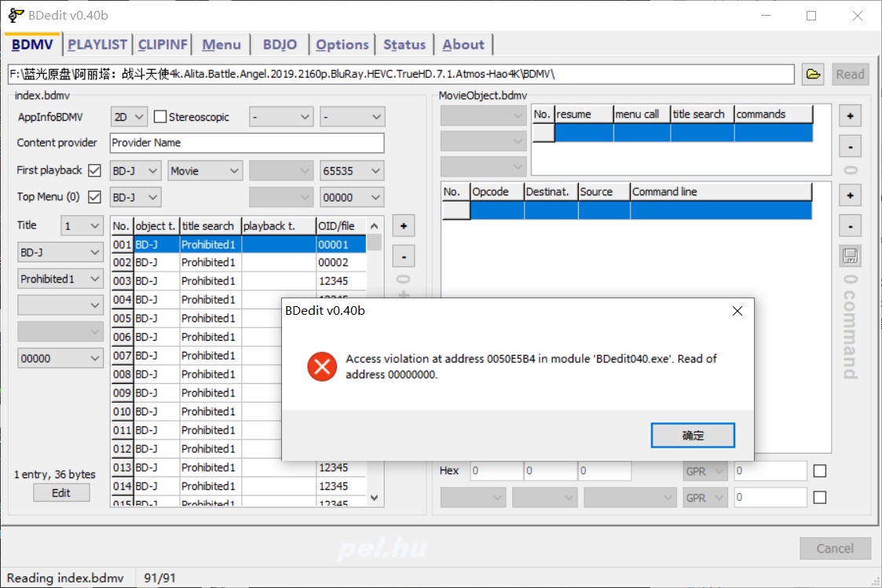Viewport: 882px width, 588px height.
Task: Click the Read button
Action: [849, 75]
